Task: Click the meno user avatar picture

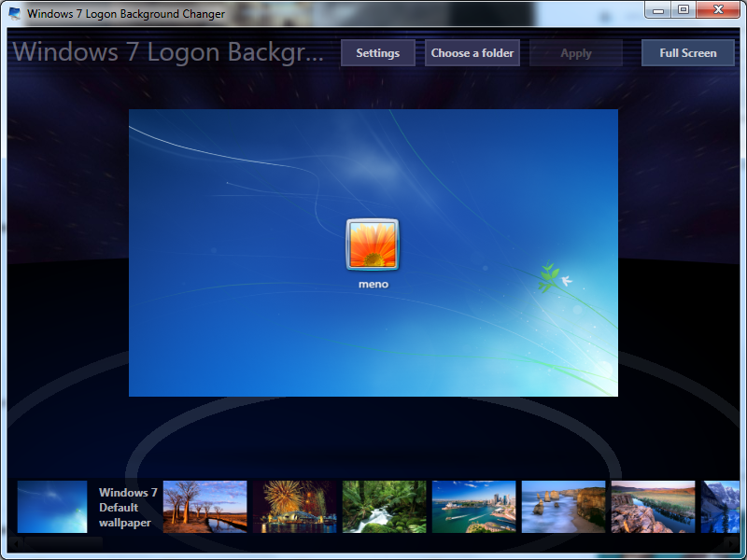Action: pyautogui.click(x=373, y=245)
